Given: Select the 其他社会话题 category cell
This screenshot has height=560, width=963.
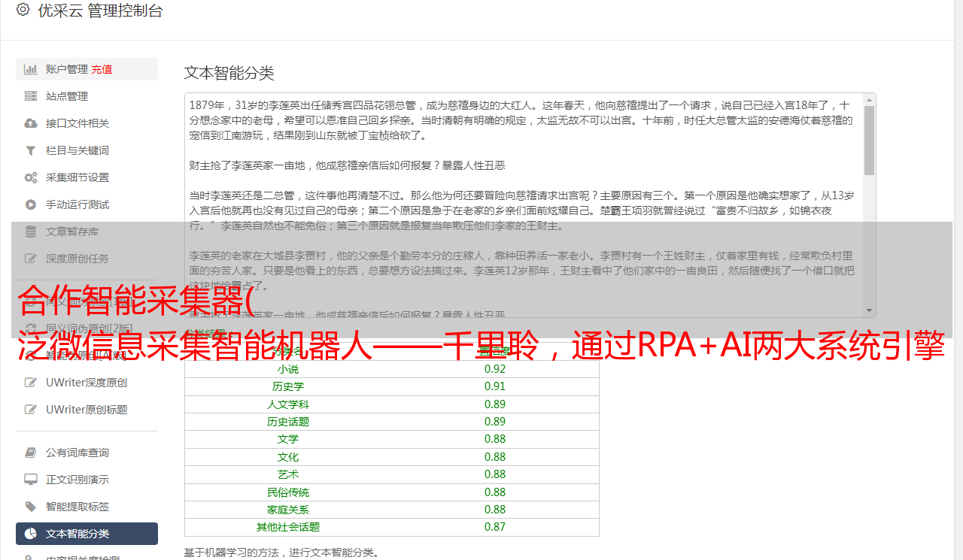Looking at the screenshot, I should (288, 527).
